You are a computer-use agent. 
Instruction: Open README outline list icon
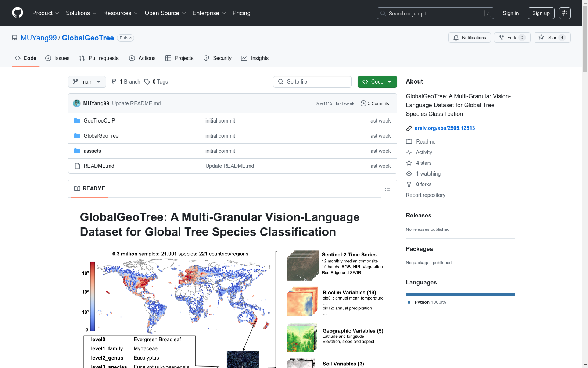click(x=388, y=189)
